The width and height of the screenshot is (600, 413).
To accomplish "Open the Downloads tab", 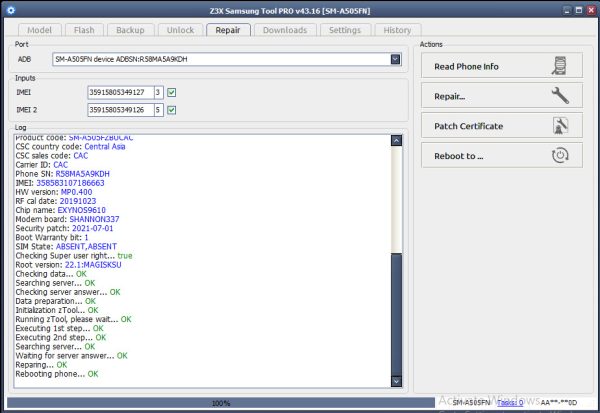I will pos(285,30).
